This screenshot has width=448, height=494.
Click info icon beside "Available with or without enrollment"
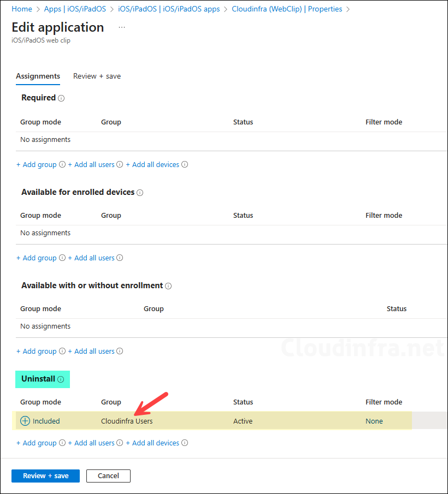(169, 285)
